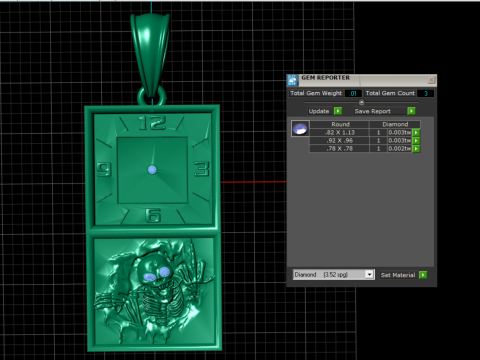Open the Diamond (3.52 spg) material dropdown

click(369, 275)
